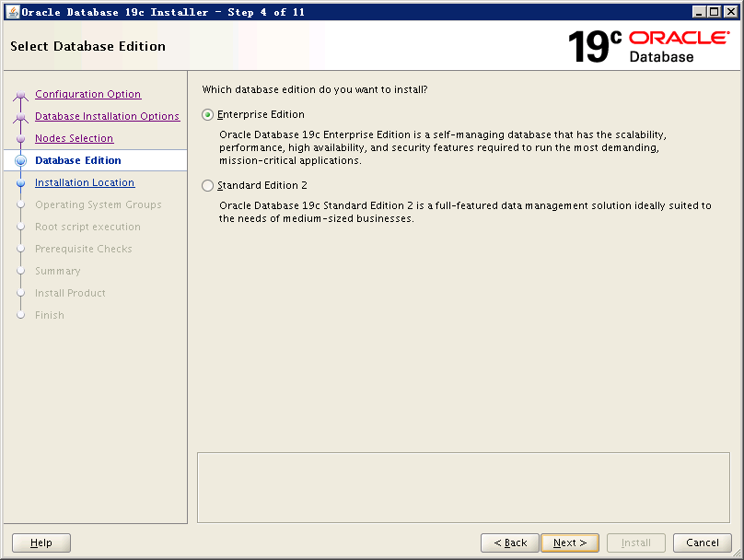Click the Nodes Selection step marker icon
The image size is (744, 560).
click(x=20, y=138)
